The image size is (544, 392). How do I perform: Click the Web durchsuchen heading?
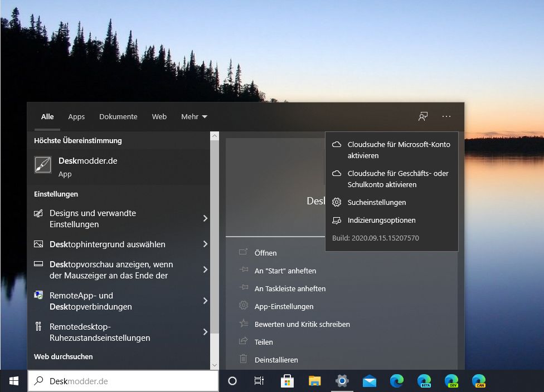coord(63,357)
